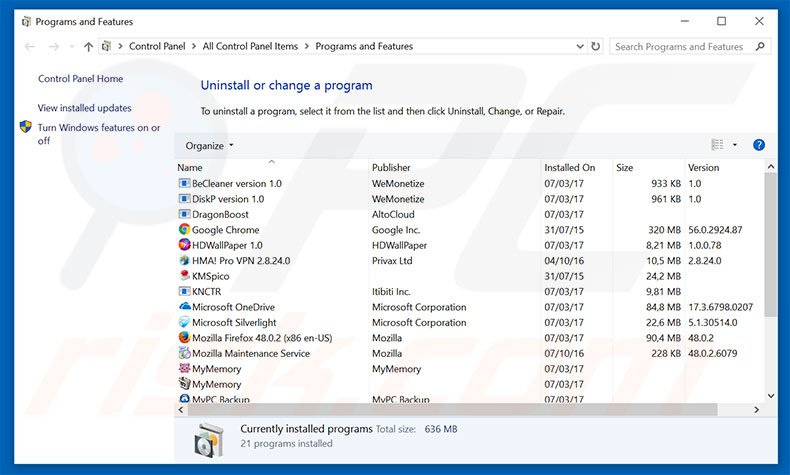The width and height of the screenshot is (790, 475).
Task: Open the help question mark icon
Action: (x=759, y=145)
